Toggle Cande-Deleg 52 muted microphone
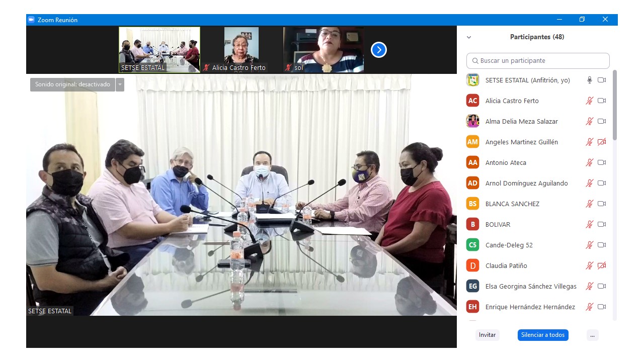Image resolution: width=644 pixels, height=362 pixels. [590, 245]
